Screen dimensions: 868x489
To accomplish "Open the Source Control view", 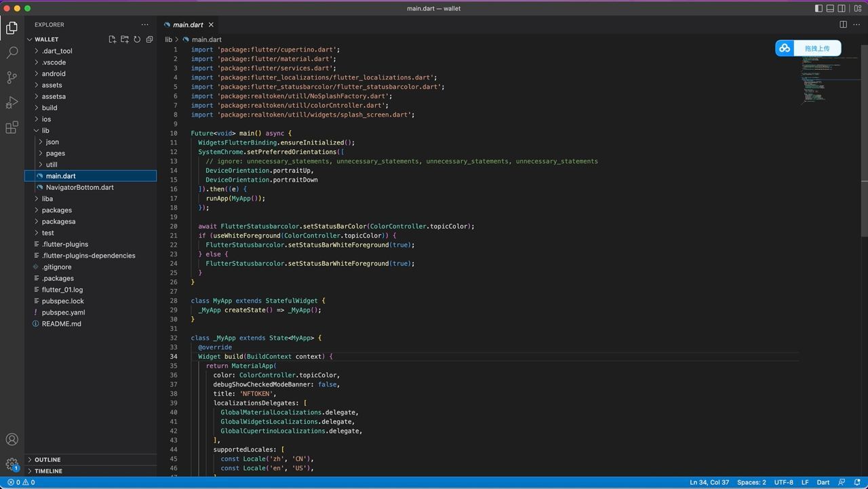I will [x=12, y=77].
